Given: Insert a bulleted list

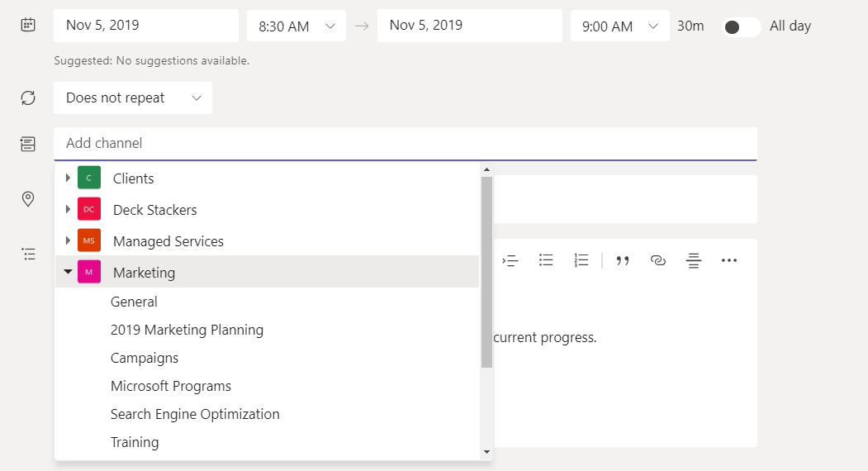Looking at the screenshot, I should pyautogui.click(x=546, y=260).
